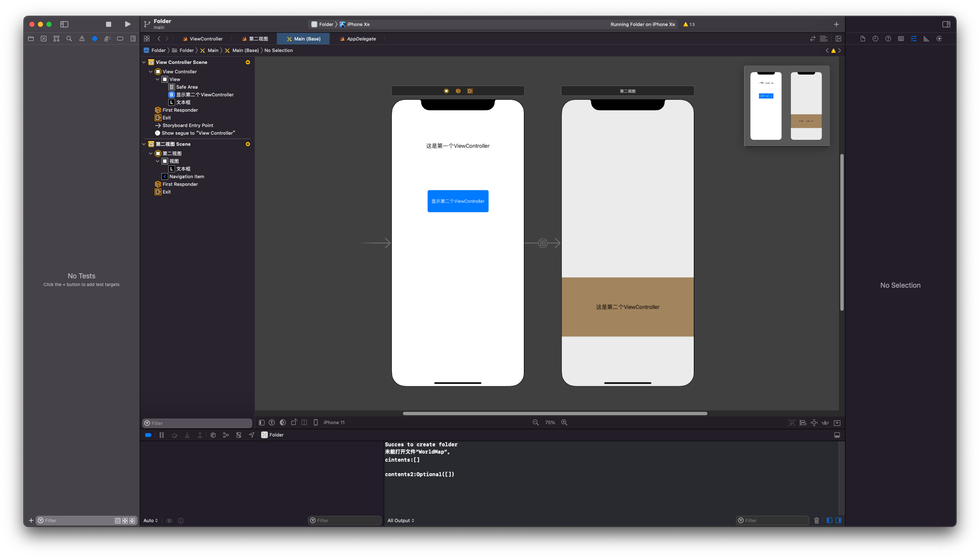Select the test navigator diamond icon
Screen dimensions: 980x558
(95, 39)
